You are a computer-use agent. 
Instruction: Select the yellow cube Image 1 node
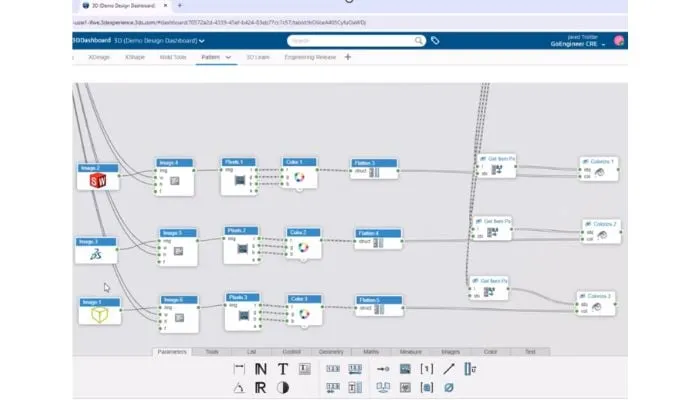tap(99, 315)
